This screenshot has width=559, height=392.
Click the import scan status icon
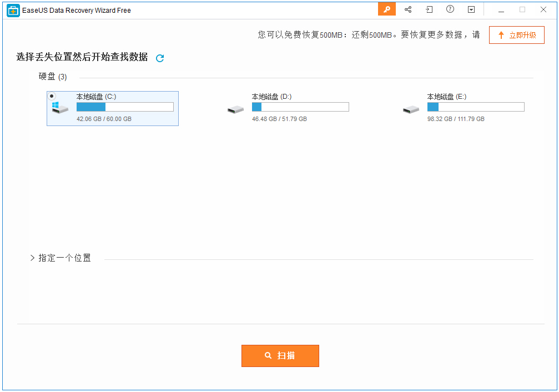(429, 9)
